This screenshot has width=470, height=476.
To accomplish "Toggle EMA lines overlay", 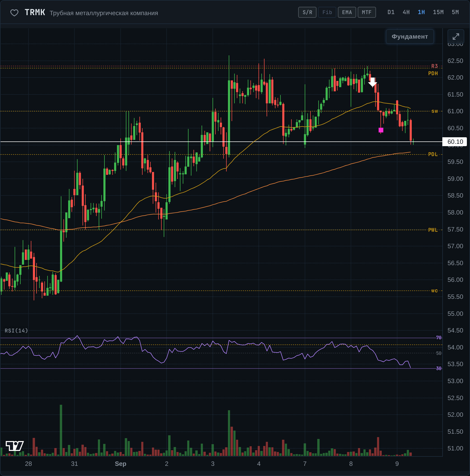I will click(347, 12).
